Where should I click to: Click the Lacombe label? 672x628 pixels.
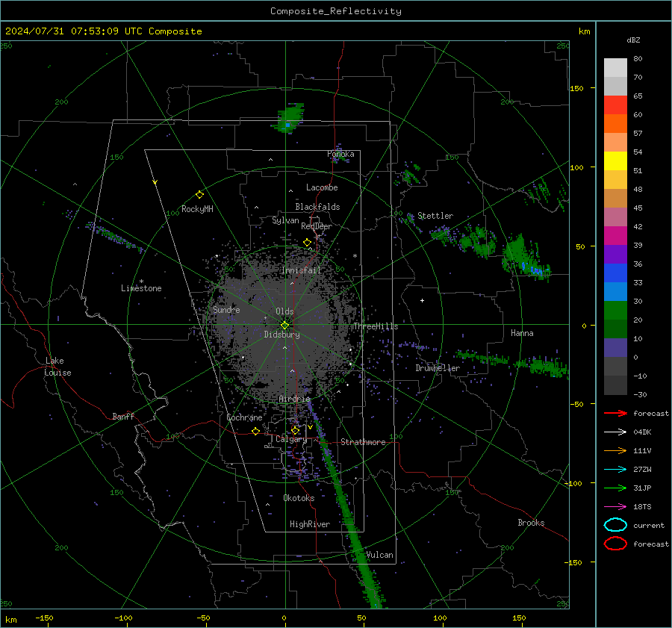click(322, 187)
